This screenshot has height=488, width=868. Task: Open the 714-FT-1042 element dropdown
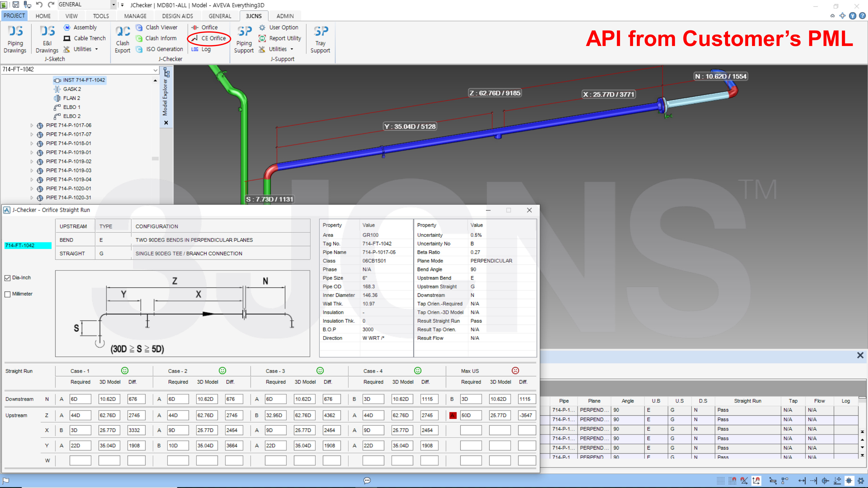pos(155,70)
